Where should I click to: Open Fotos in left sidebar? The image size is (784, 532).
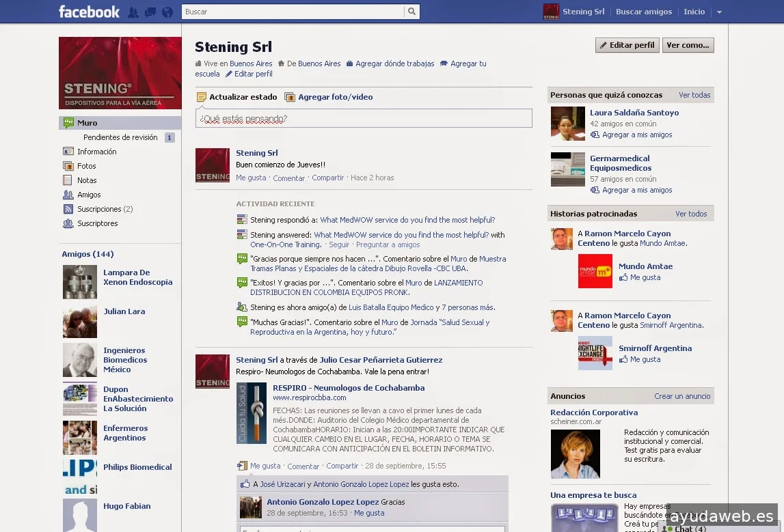coord(86,166)
